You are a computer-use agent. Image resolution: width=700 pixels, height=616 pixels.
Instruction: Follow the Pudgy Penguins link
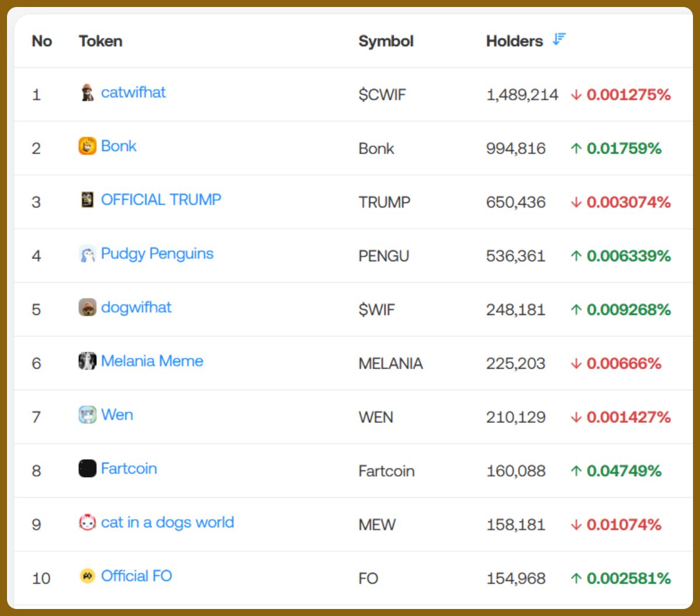(x=157, y=253)
